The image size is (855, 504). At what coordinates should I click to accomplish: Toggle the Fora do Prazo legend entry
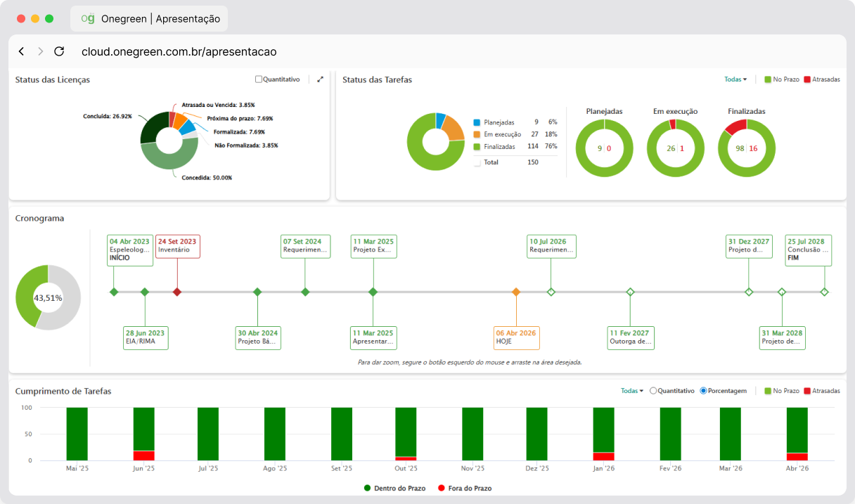click(464, 488)
